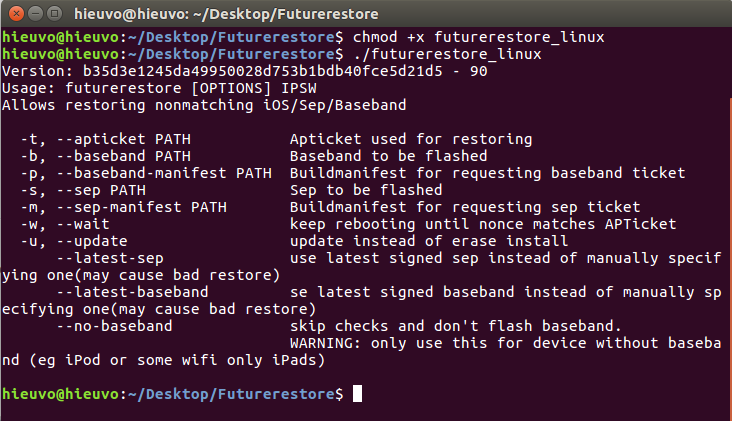Click the --wait option text
The height and width of the screenshot is (421, 732).
84,224
